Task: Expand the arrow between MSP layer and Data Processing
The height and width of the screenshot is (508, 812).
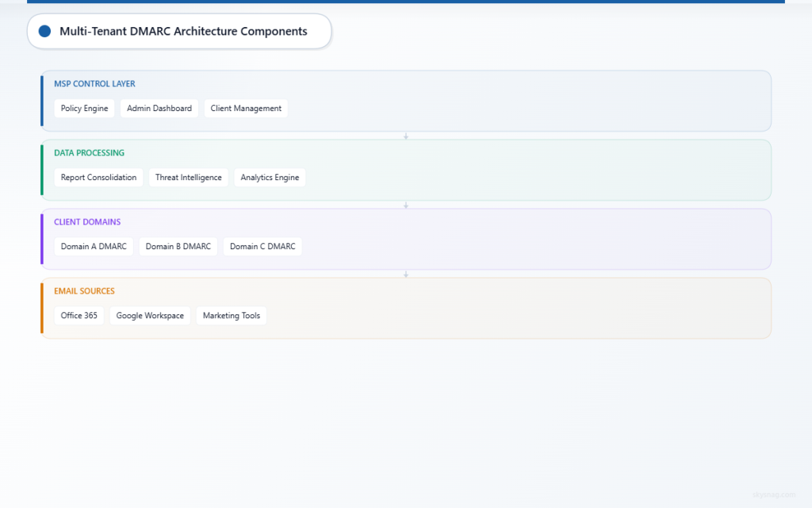Action: pos(406,136)
